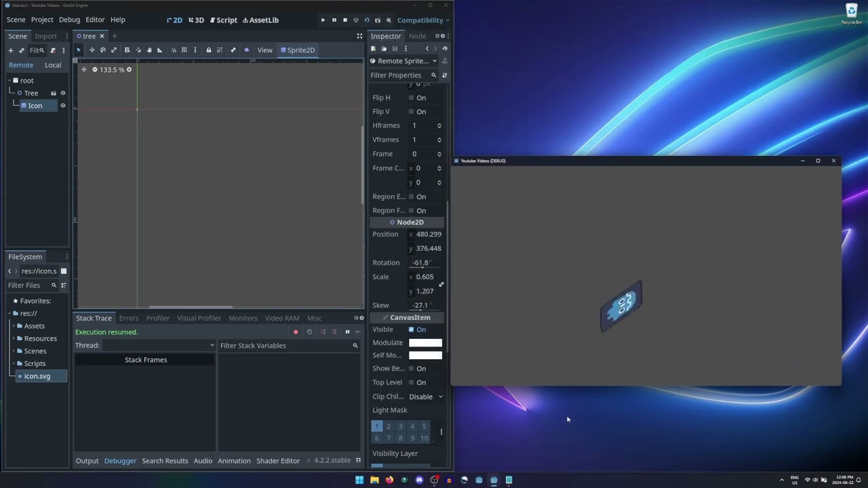Run the project with the play button
868x488 pixels.
click(x=323, y=20)
